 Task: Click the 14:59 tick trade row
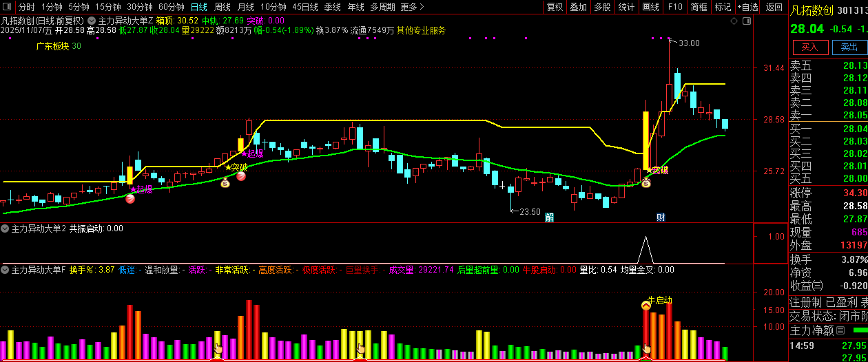click(829, 345)
